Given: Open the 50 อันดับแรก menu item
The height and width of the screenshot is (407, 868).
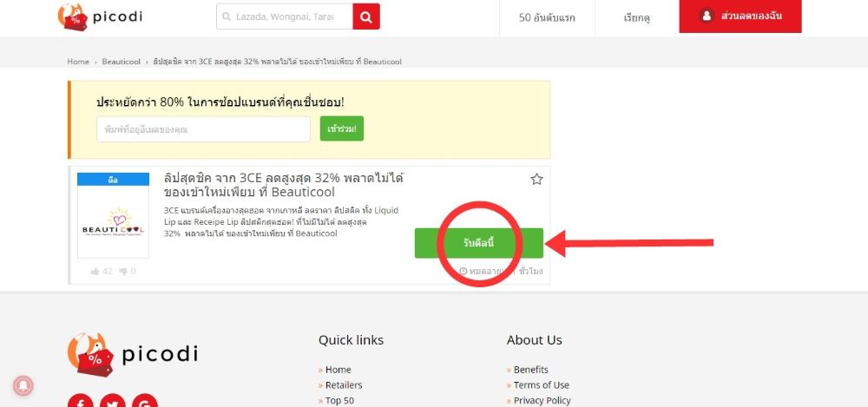Looking at the screenshot, I should point(547,17).
